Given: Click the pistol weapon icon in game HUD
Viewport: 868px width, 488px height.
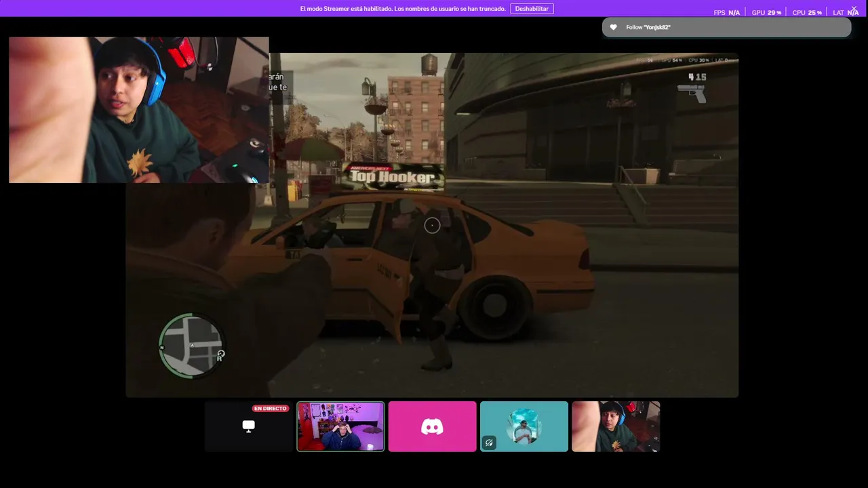Looking at the screenshot, I should (x=692, y=94).
